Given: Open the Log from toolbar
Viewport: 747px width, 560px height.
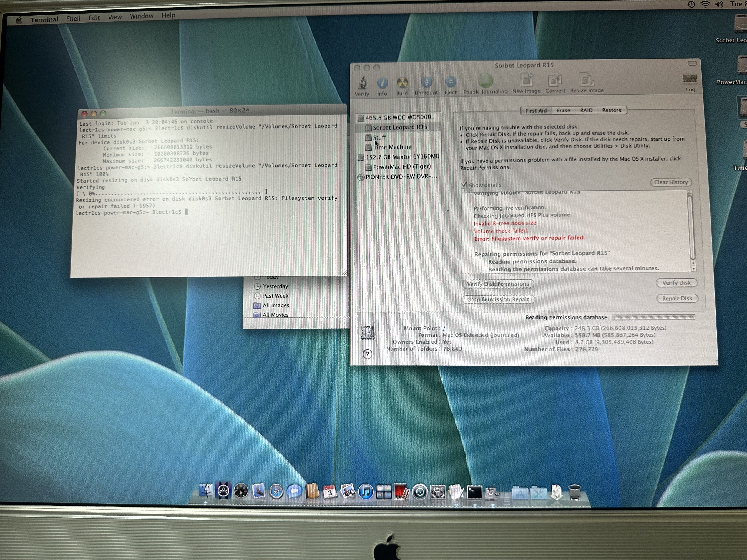Looking at the screenshot, I should [x=690, y=79].
